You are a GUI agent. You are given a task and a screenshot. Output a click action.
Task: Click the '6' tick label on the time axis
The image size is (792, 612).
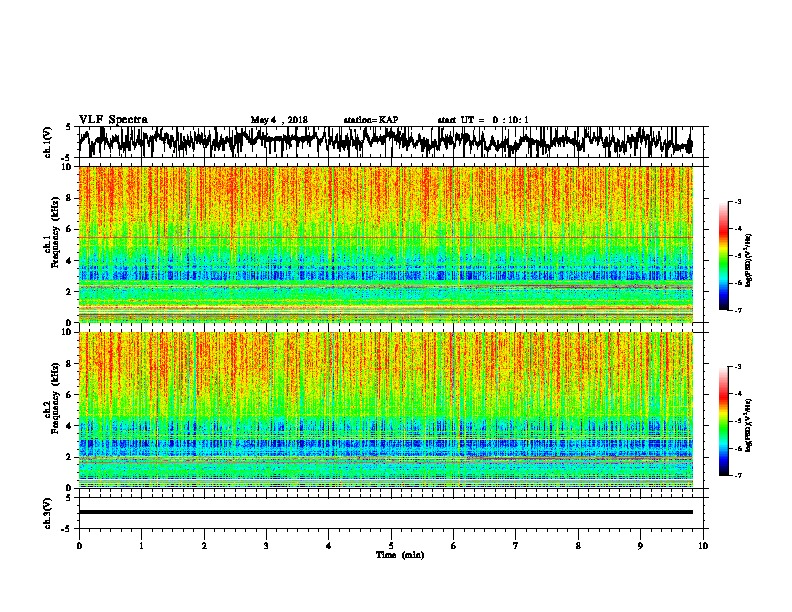453,545
